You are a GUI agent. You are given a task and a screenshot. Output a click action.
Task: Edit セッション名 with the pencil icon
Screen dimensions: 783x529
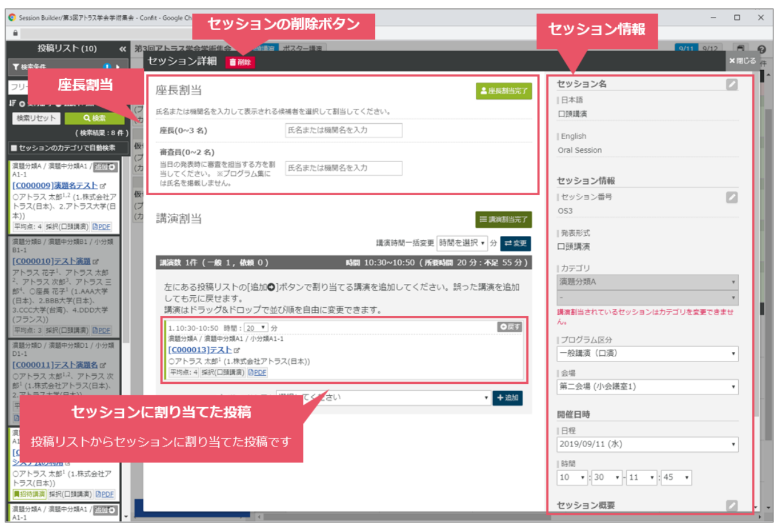[732, 85]
